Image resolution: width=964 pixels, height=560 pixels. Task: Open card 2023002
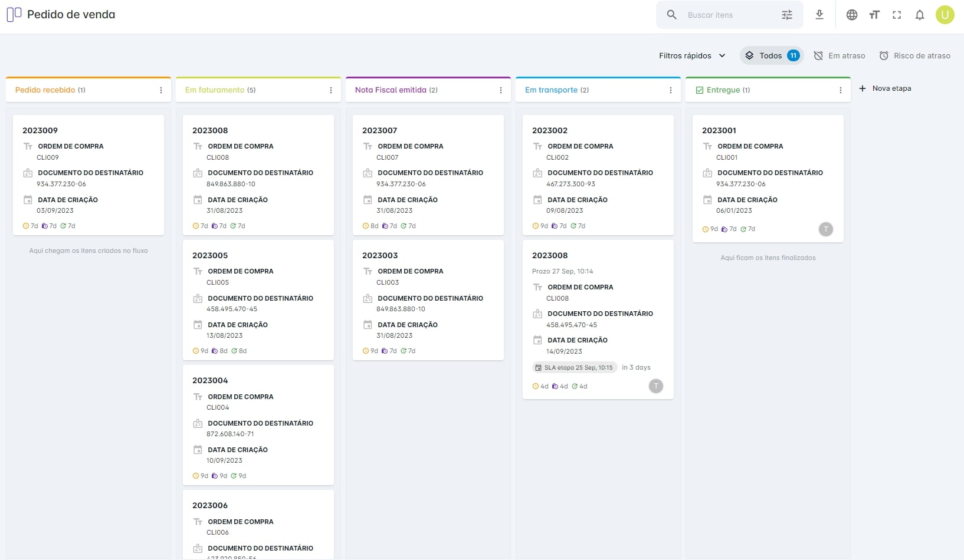click(598, 175)
